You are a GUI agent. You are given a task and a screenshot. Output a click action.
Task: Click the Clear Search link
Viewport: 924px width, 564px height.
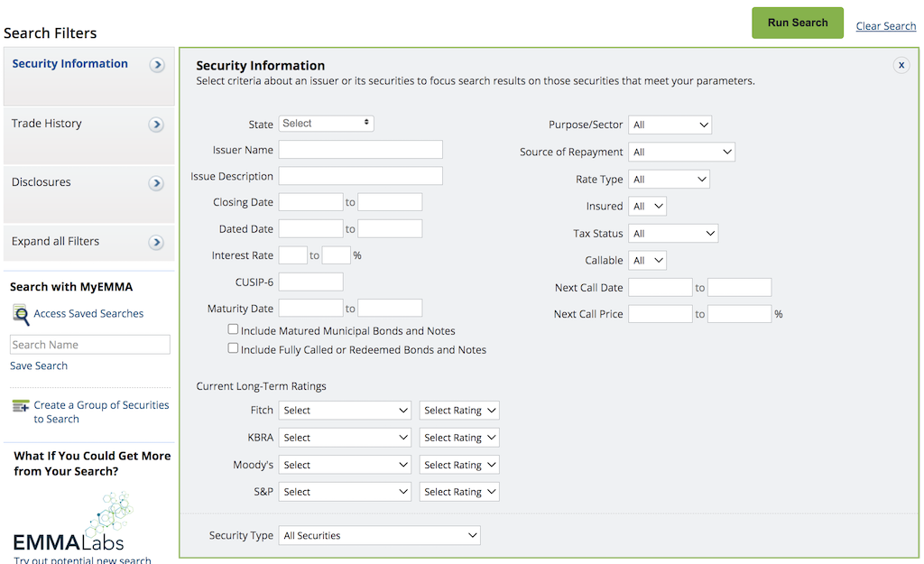click(x=885, y=26)
